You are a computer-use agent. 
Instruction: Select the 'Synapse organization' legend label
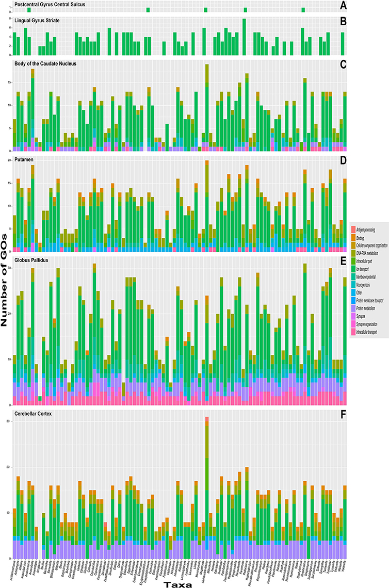367,324
